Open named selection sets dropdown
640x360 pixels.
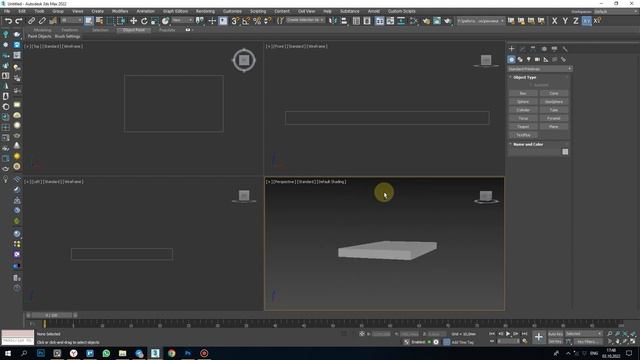[x=305, y=20]
